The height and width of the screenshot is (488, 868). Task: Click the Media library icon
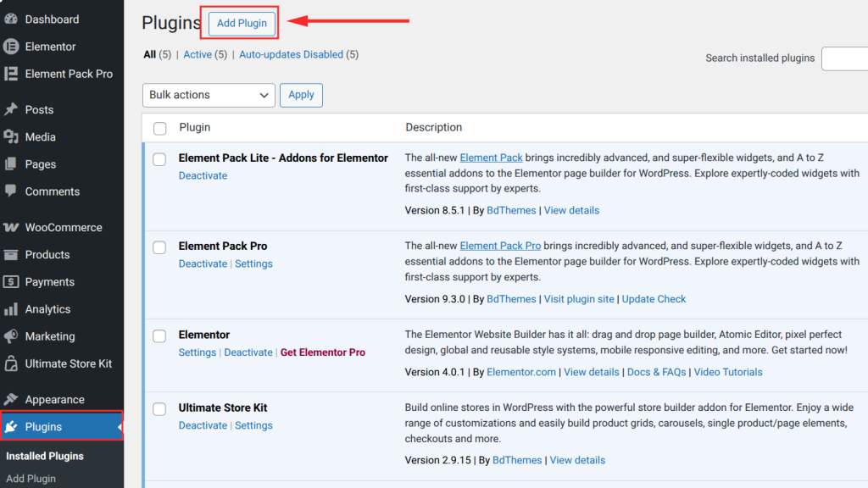pos(13,136)
